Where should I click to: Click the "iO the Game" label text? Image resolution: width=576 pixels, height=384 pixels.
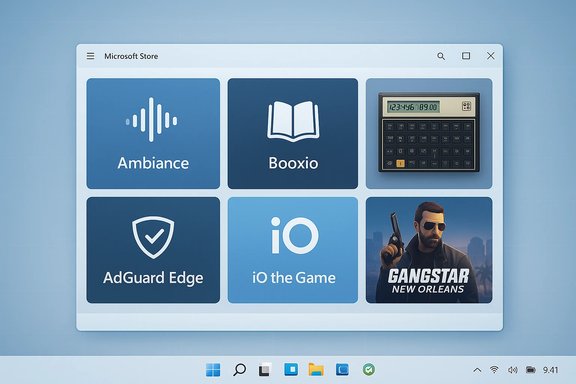click(294, 278)
